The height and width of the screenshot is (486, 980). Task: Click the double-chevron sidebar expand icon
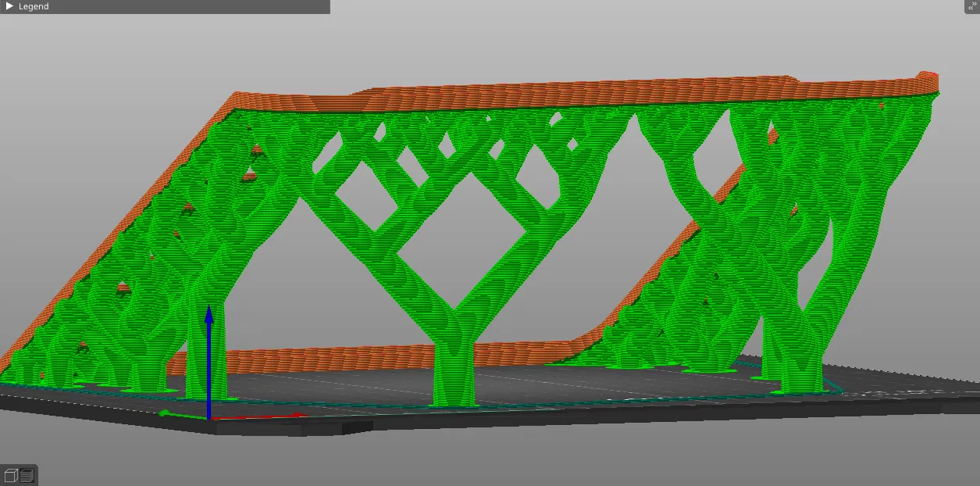972,6
